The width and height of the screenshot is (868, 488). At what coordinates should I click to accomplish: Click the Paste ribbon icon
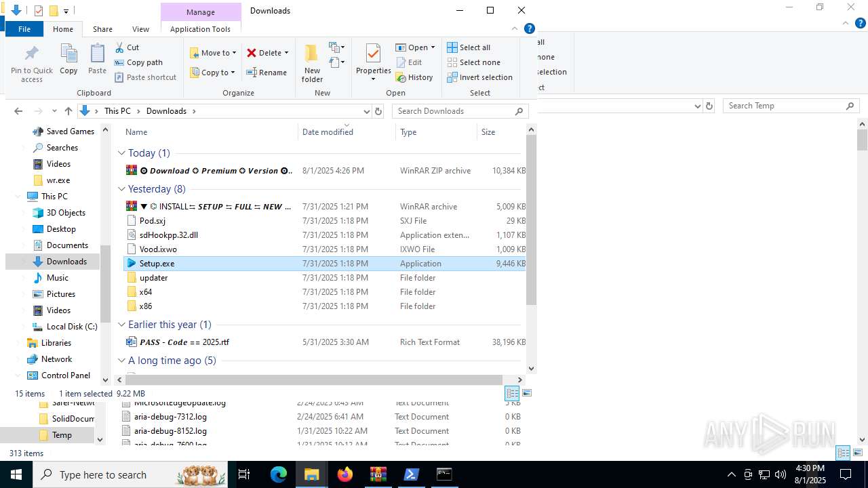tap(97, 59)
